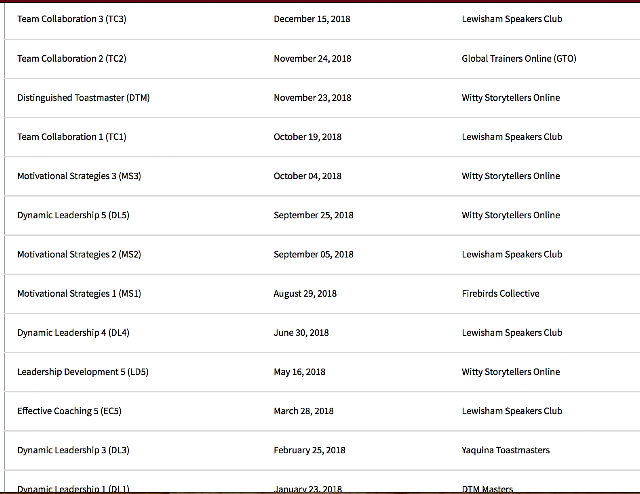This screenshot has width=640, height=494.
Task: Click the Motivational Strategies 2 (MS2) entry
Action: [79, 254]
